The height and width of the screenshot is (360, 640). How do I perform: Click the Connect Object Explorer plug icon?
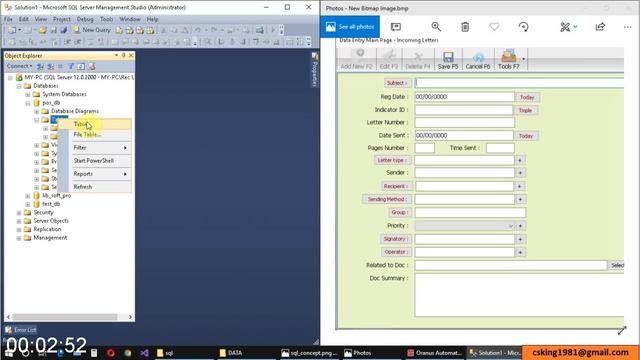coord(40,66)
